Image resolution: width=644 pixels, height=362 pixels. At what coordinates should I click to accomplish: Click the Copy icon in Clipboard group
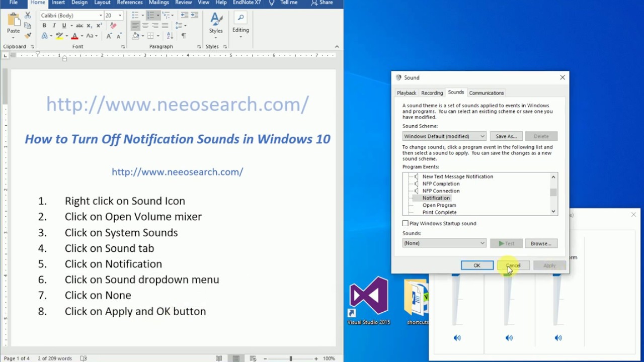[28, 26]
